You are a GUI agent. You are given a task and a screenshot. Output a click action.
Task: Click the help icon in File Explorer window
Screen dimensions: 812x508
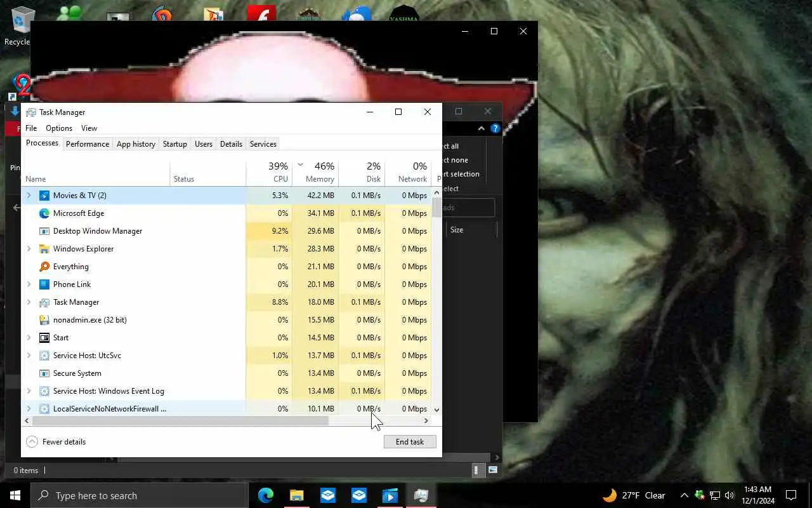[495, 128]
